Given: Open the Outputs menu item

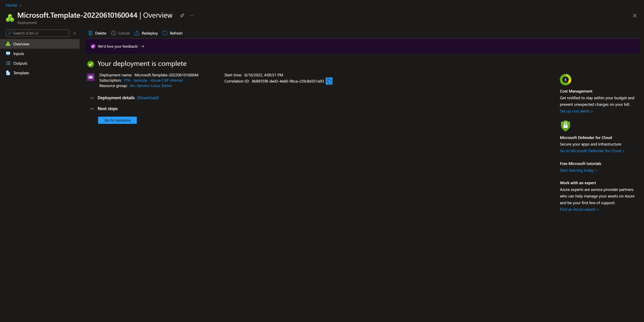Looking at the screenshot, I should [20, 63].
